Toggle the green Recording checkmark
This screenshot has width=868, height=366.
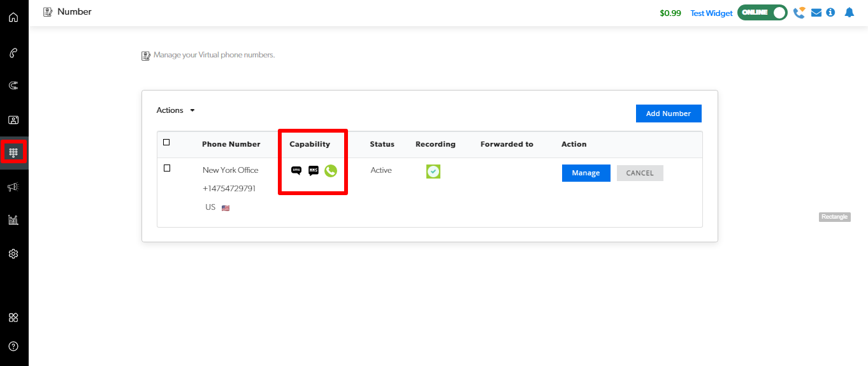pyautogui.click(x=433, y=172)
